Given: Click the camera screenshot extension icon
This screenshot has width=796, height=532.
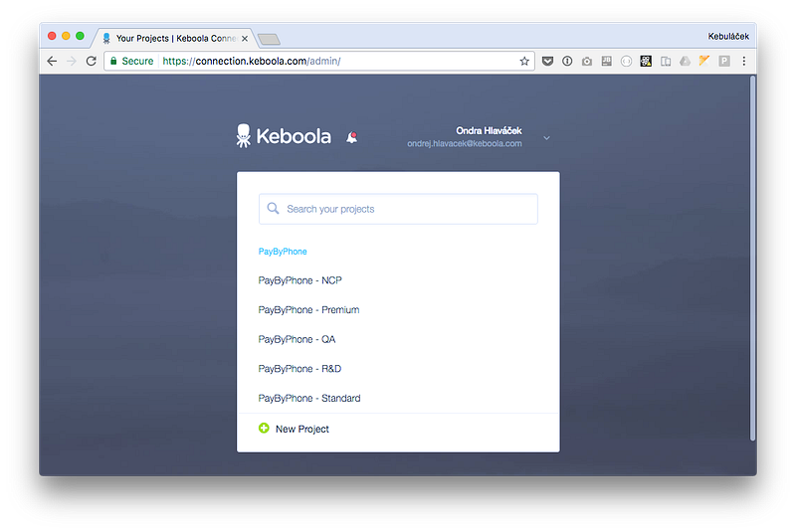Looking at the screenshot, I should point(587,62).
